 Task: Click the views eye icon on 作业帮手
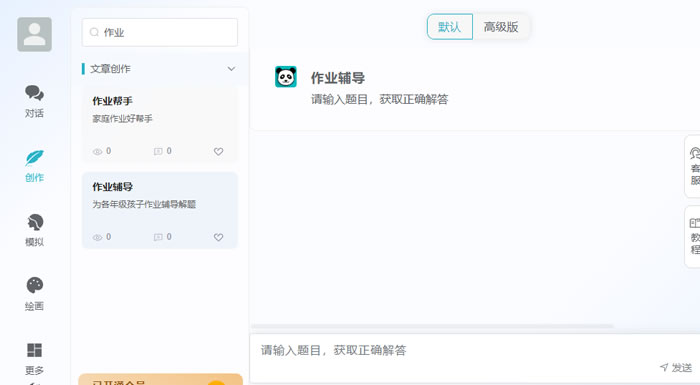(97, 151)
